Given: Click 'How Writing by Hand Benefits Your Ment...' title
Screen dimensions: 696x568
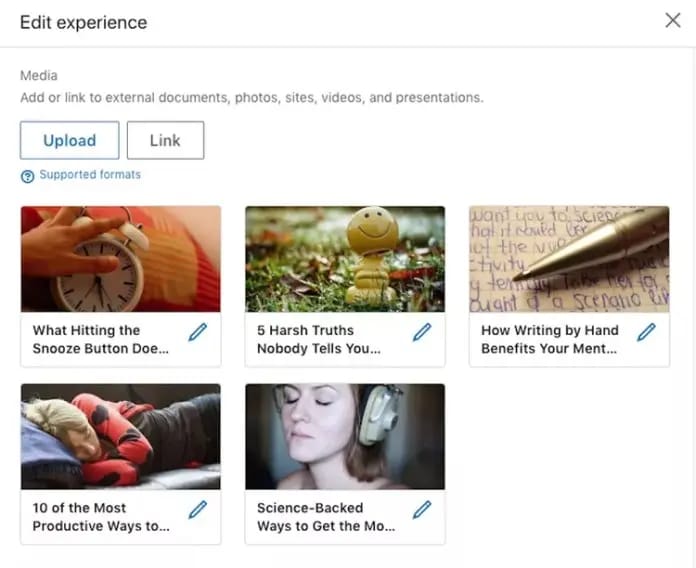Looking at the screenshot, I should click(x=550, y=339).
